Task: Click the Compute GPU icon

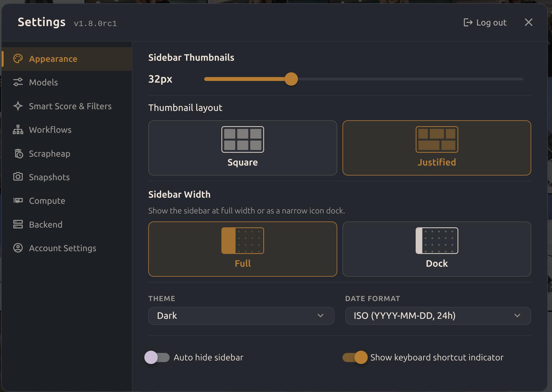Action: point(18,200)
